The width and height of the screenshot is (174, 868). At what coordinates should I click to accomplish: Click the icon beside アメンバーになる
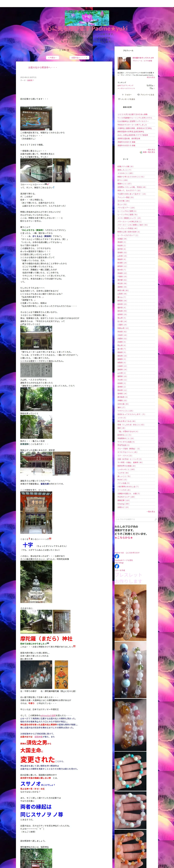click(138, 95)
